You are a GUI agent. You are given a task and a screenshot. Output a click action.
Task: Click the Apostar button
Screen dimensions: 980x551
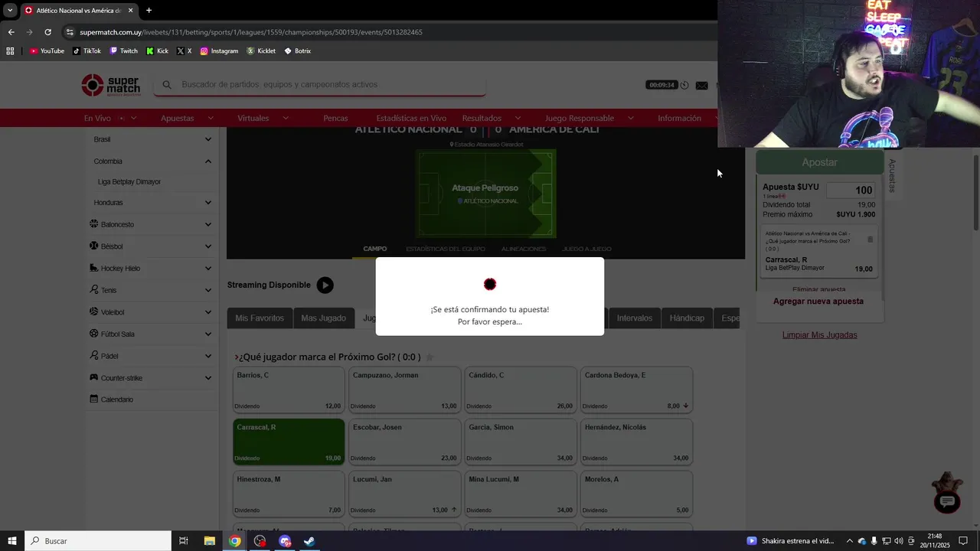pos(819,162)
